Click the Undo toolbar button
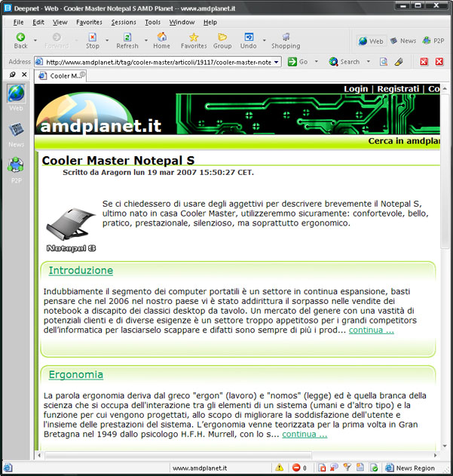The width and height of the screenshot is (453, 476). tap(249, 41)
